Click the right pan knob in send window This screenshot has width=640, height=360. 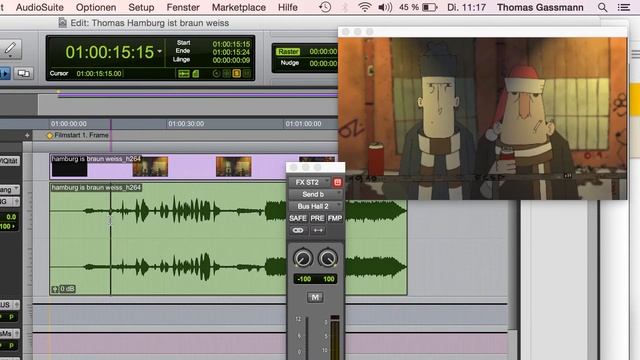click(x=328, y=258)
